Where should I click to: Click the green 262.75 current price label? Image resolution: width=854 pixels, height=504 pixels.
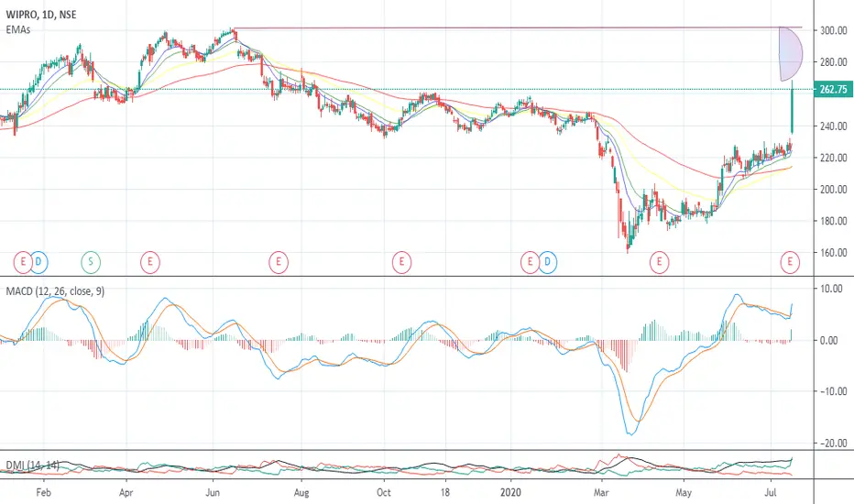tap(833, 90)
